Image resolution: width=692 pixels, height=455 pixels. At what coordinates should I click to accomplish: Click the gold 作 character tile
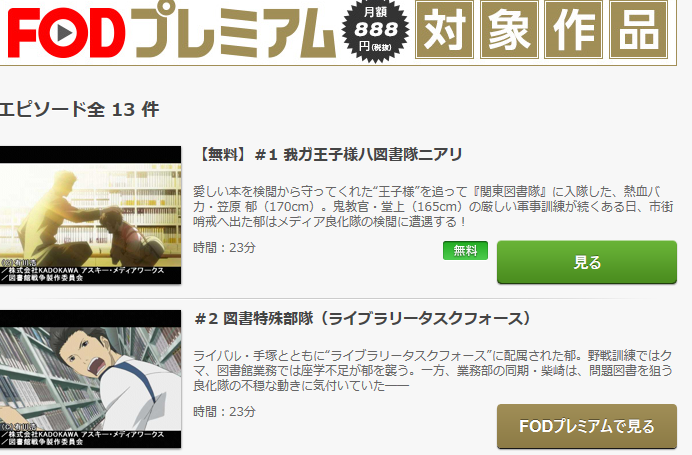(574, 30)
